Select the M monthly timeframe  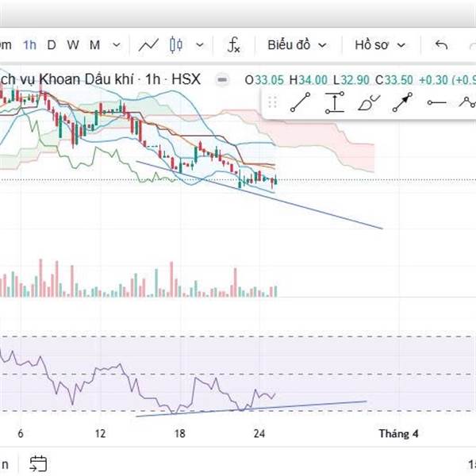coord(94,45)
